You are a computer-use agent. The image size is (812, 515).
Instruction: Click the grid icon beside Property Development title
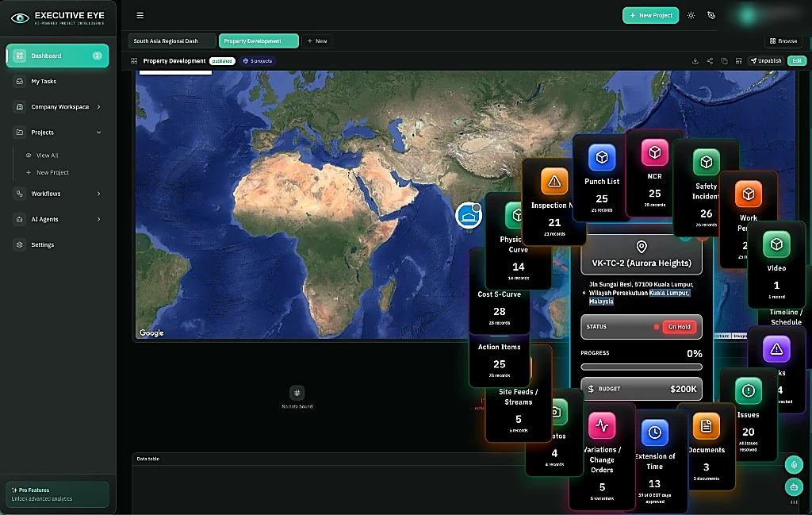[134, 61]
